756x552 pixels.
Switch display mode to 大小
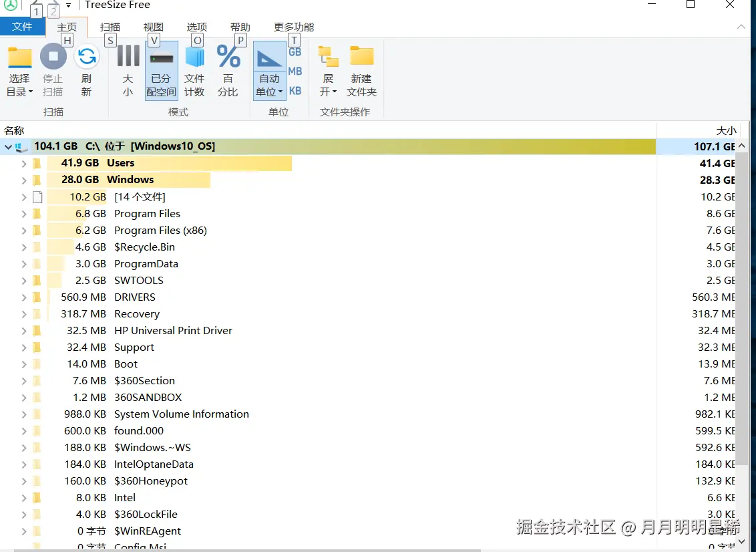coord(128,71)
